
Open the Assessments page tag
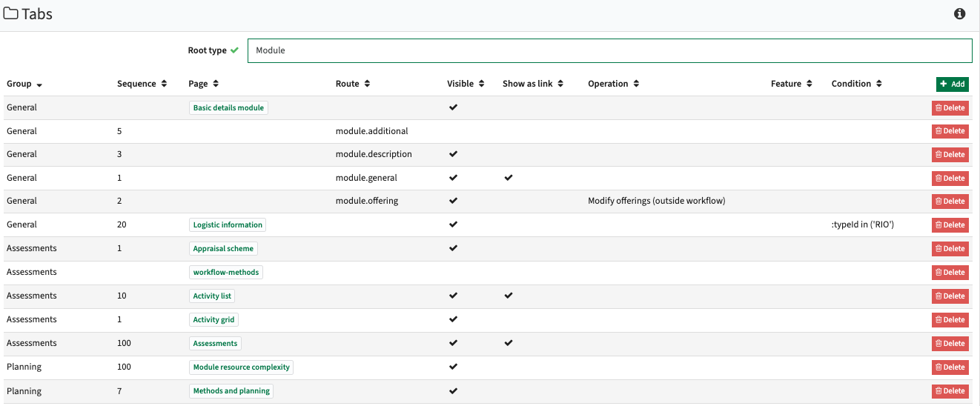coord(215,343)
